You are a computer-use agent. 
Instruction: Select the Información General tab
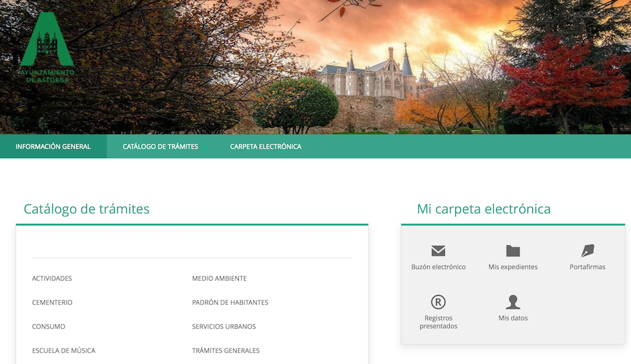click(x=53, y=147)
